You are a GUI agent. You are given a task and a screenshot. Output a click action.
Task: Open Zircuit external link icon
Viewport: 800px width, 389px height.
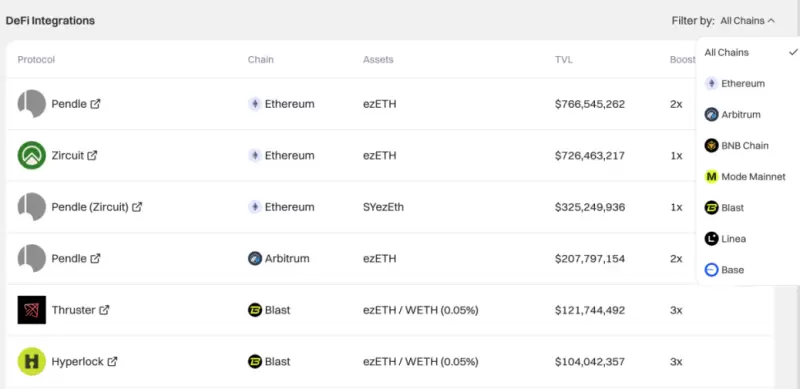(92, 155)
